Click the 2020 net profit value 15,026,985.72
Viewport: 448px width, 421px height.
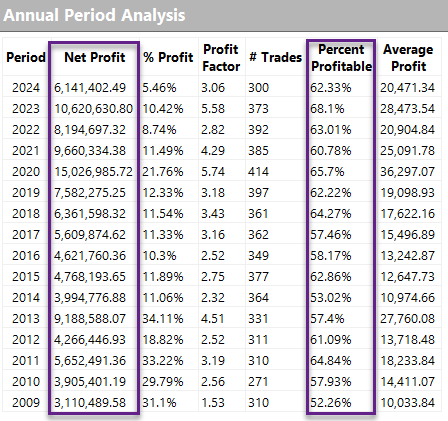[93, 172]
